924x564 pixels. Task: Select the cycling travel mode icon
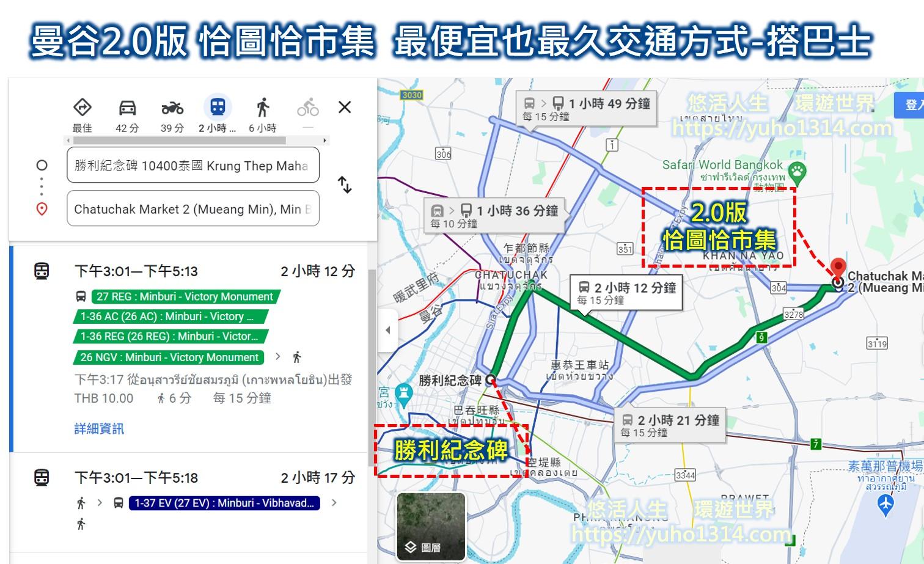(x=308, y=108)
